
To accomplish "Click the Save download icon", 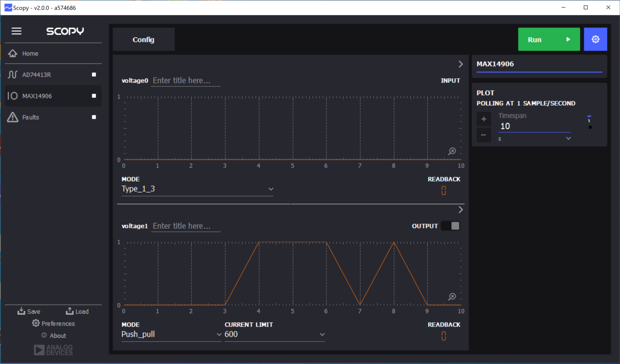I will point(21,311).
